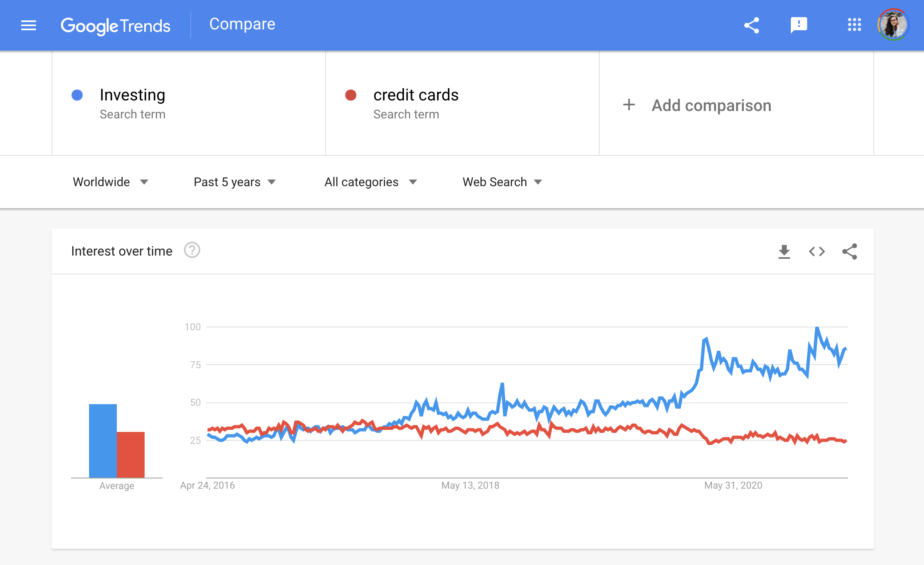The height and width of the screenshot is (565, 924).
Task: Open the Past 5 years dropdown
Action: click(235, 182)
